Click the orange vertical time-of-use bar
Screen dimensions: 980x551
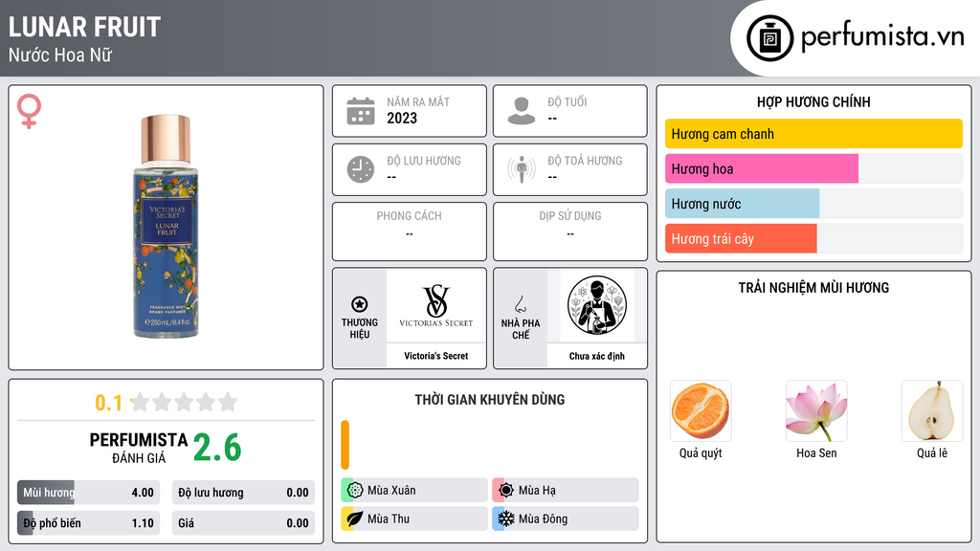(345, 445)
